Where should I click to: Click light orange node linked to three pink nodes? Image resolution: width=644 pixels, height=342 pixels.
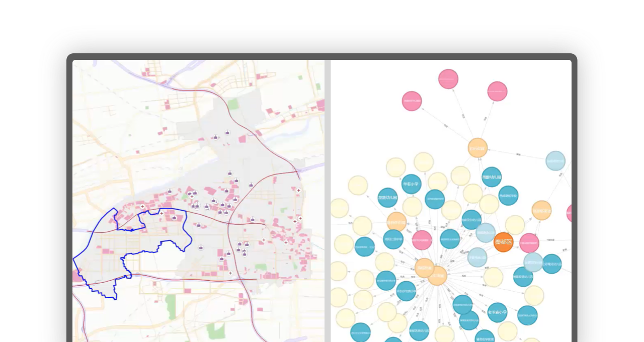click(477, 148)
